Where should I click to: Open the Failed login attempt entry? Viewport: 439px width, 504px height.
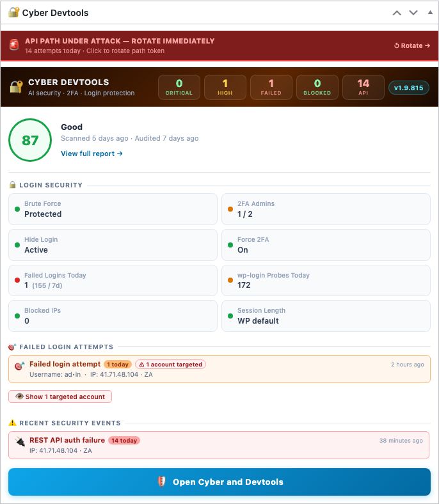(x=219, y=369)
